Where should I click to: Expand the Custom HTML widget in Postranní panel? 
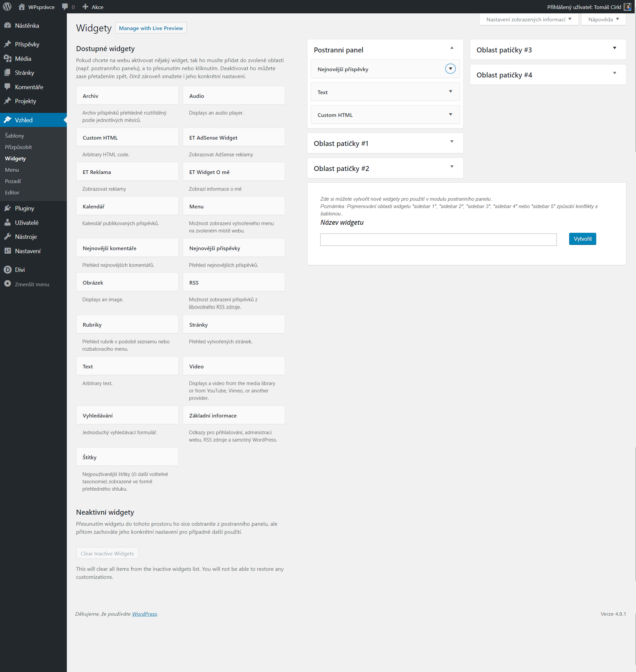click(450, 115)
